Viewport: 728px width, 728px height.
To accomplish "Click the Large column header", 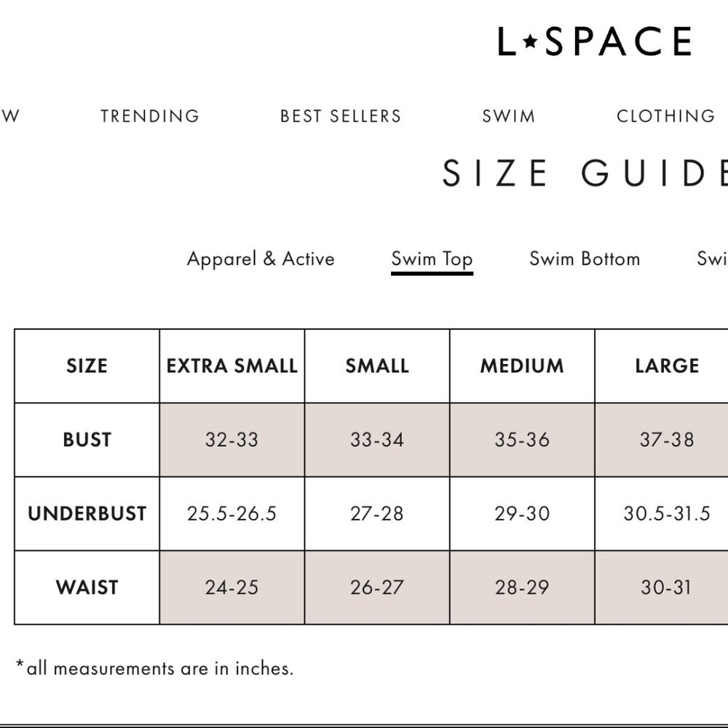I will click(x=667, y=366).
